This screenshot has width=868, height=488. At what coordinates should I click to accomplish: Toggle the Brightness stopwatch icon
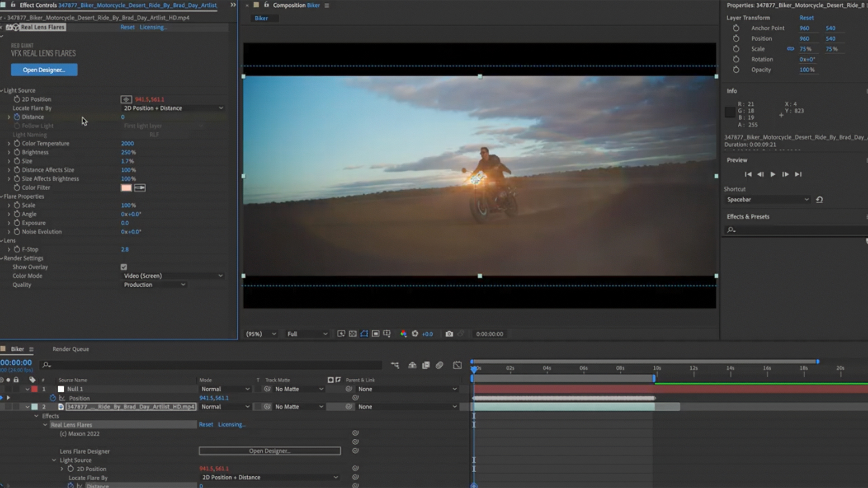pos(17,152)
